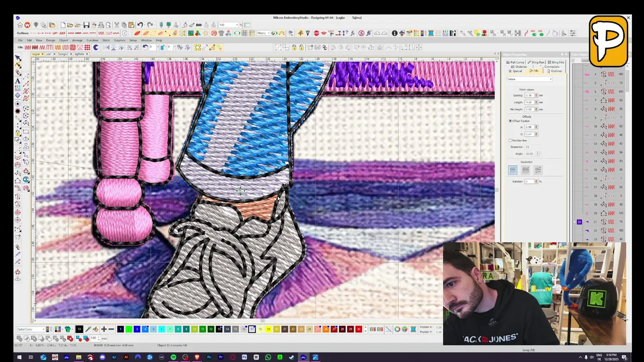This screenshot has height=362, width=644.
Task: Open the zoom percentage dropdown
Action: [237, 25]
